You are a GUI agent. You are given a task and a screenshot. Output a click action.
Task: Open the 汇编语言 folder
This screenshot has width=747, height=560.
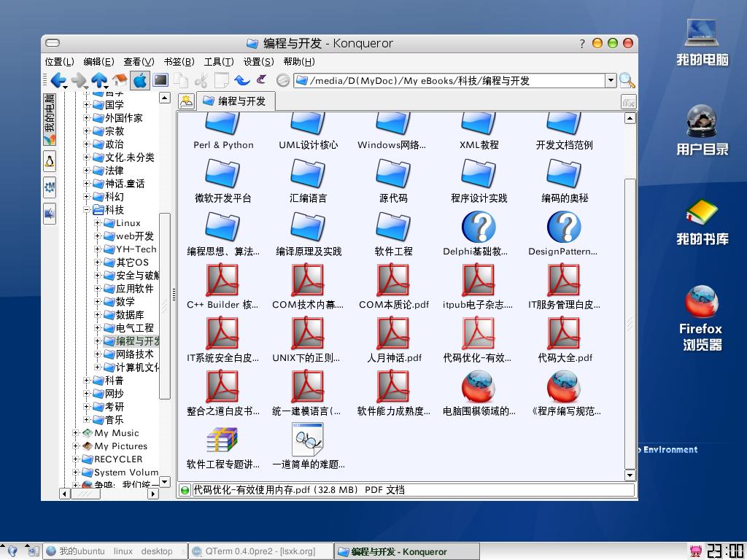[x=309, y=182]
